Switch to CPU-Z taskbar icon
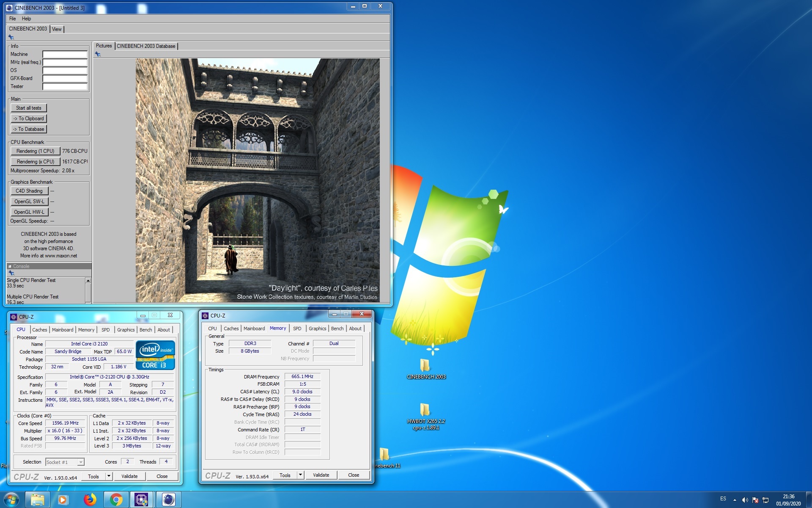This screenshot has width=812, height=508. coord(141,500)
